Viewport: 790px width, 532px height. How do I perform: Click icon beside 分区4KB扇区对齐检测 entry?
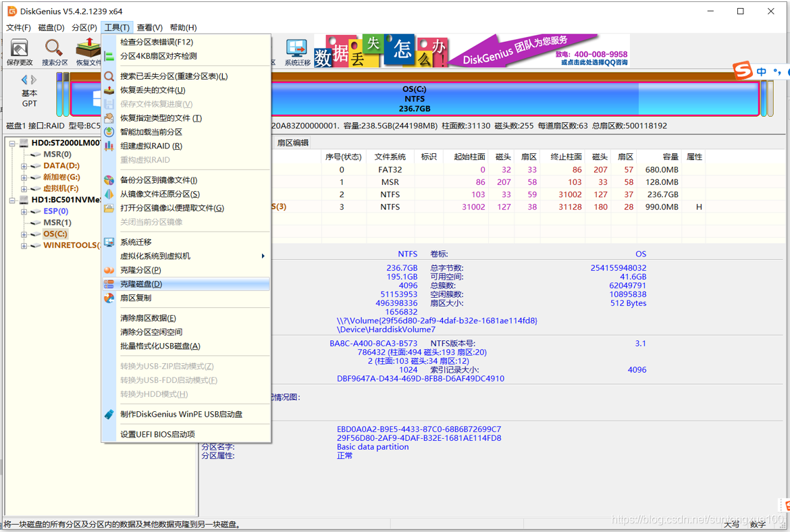click(x=109, y=56)
